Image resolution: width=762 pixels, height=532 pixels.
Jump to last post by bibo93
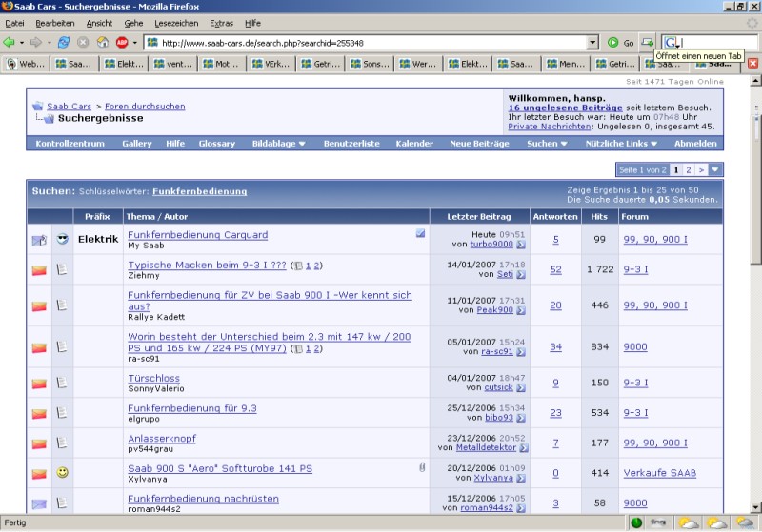pos(521,418)
